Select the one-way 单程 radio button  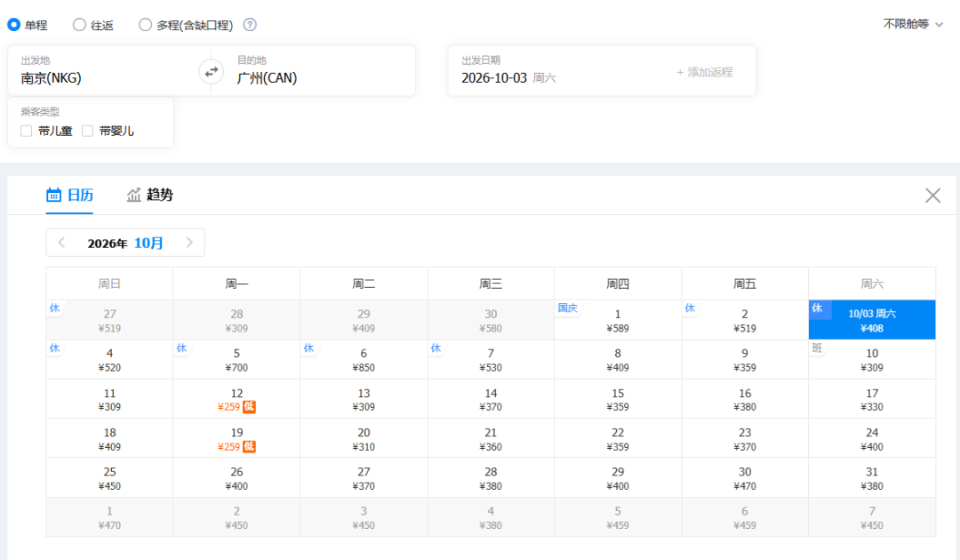[13, 25]
